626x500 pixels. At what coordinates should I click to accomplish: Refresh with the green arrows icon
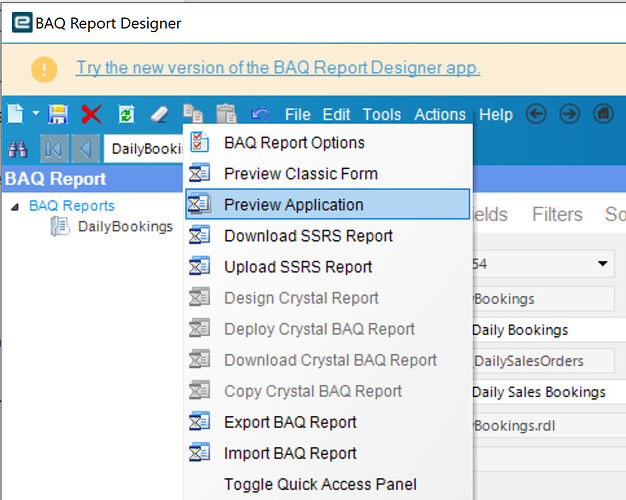pyautogui.click(x=126, y=114)
